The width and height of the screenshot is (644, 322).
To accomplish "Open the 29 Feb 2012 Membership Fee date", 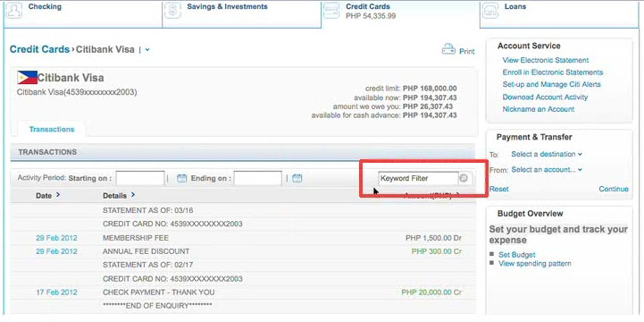I will tap(56, 238).
